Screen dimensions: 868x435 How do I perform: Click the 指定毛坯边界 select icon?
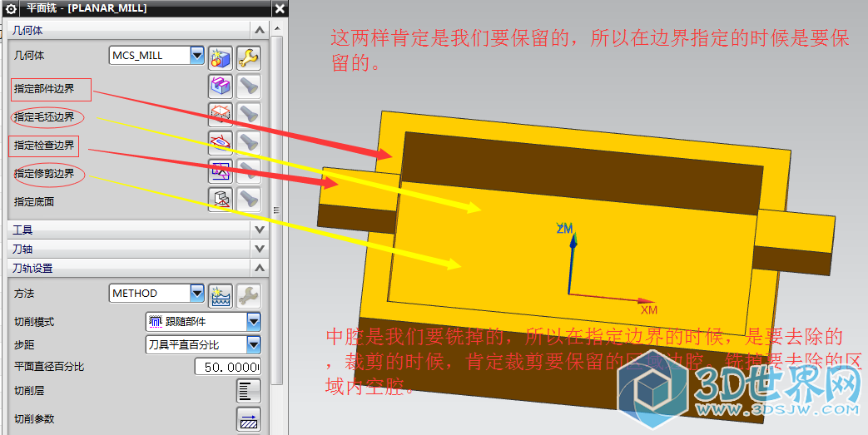(221, 115)
